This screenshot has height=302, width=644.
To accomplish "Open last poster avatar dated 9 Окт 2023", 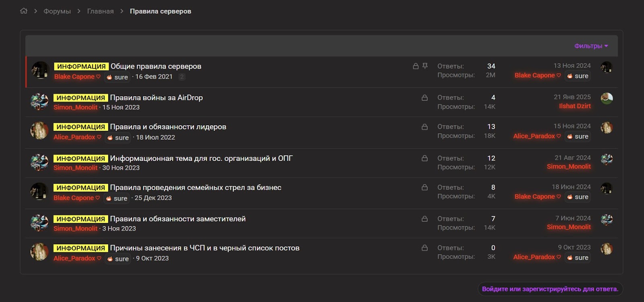I will [x=607, y=249].
